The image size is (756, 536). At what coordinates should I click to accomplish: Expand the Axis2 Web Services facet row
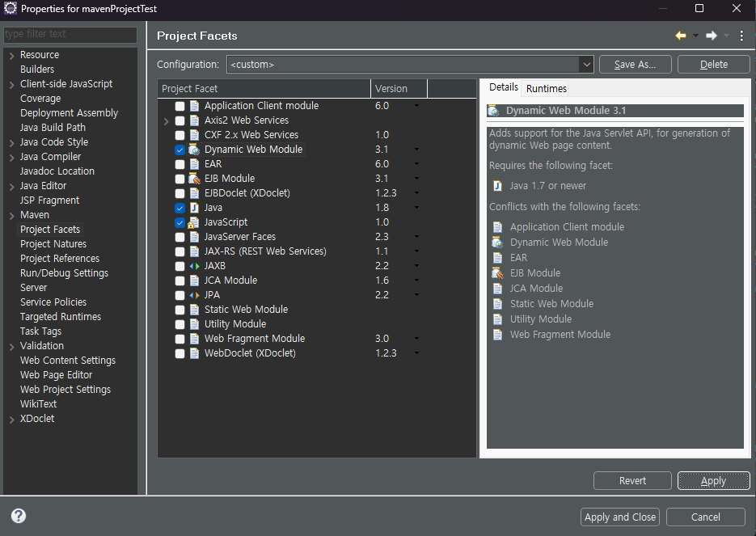pyautogui.click(x=167, y=121)
